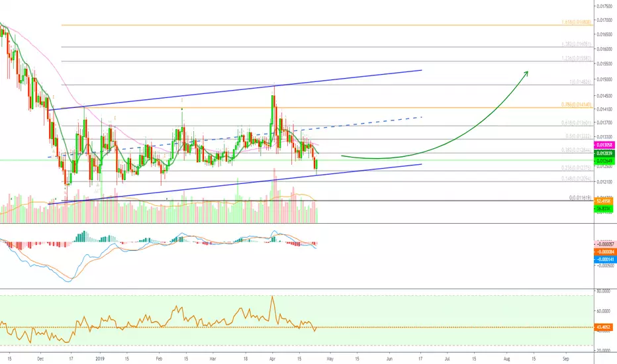
Task: Click the Aug label on the time axis
Action: 507,359
